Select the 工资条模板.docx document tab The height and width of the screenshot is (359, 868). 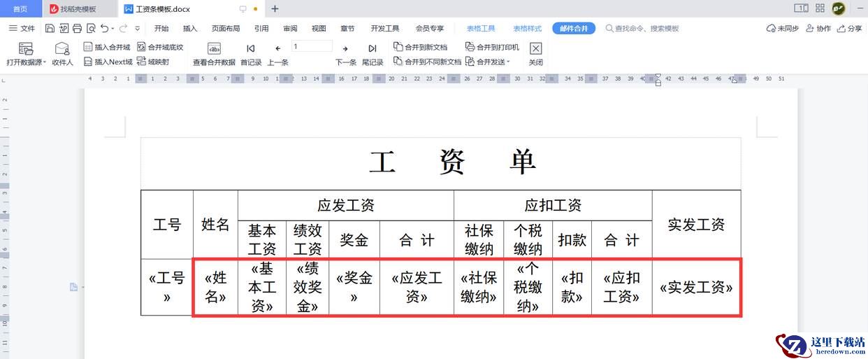point(162,9)
